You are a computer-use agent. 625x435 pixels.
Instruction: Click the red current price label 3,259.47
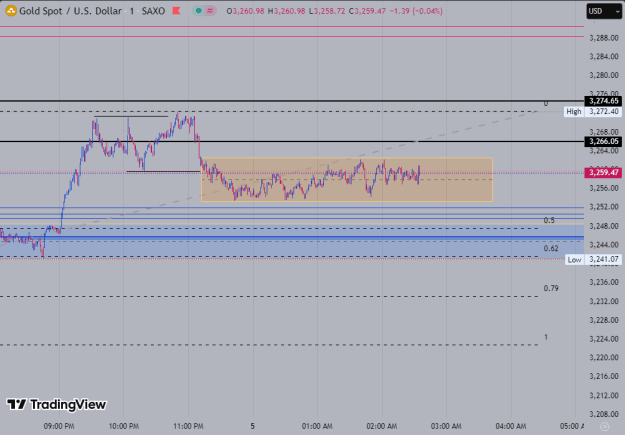[x=603, y=173]
